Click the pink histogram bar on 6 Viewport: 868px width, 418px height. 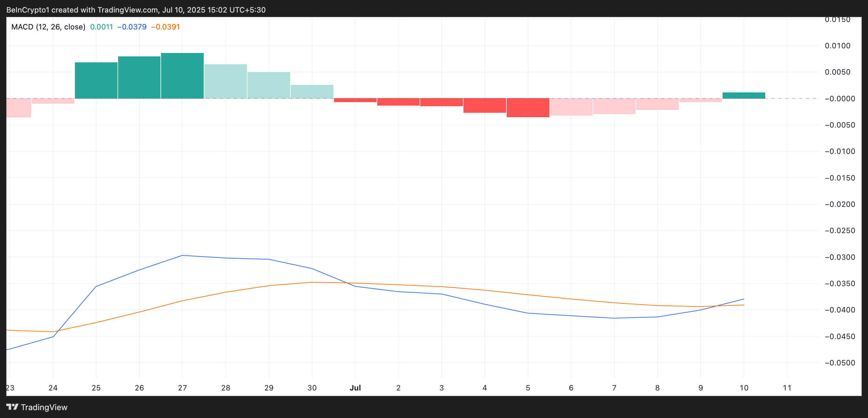[571, 107]
